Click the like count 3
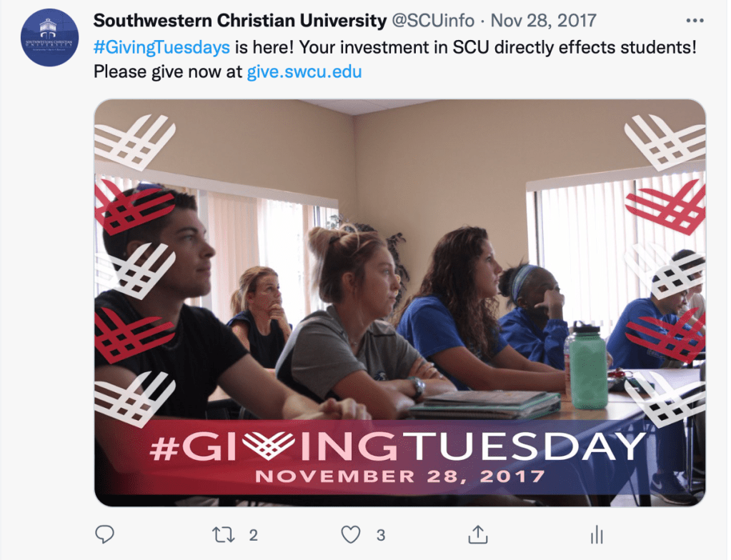 pyautogui.click(x=381, y=535)
